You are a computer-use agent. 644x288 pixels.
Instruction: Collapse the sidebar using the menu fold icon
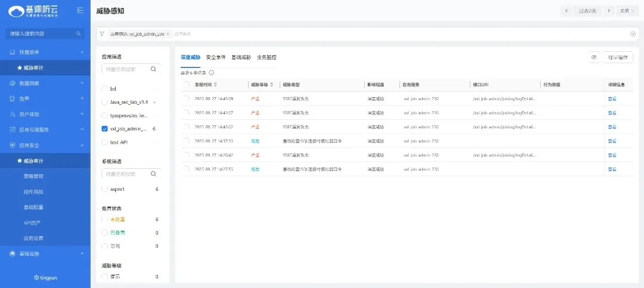click(x=80, y=11)
